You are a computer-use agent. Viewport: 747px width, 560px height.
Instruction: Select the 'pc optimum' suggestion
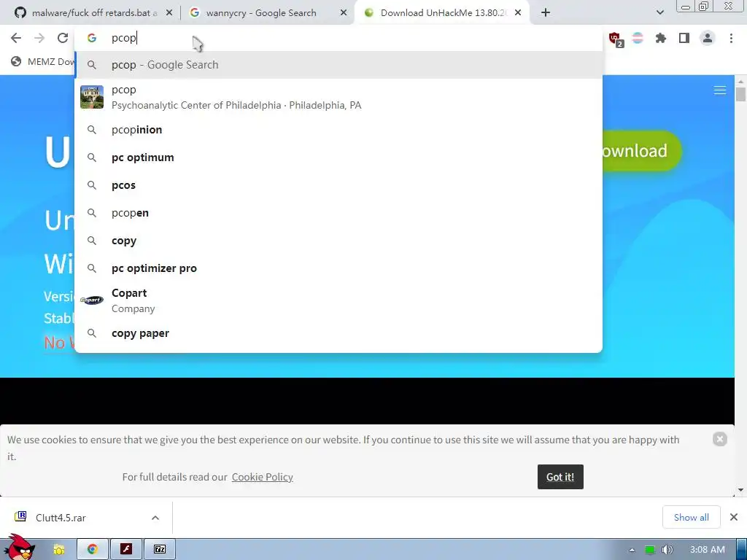[338, 157]
